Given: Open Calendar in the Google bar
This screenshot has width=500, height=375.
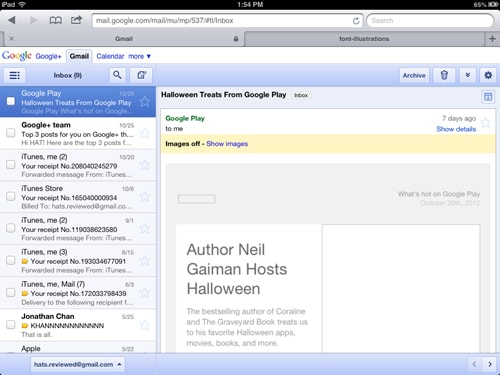Looking at the screenshot, I should point(110,56).
